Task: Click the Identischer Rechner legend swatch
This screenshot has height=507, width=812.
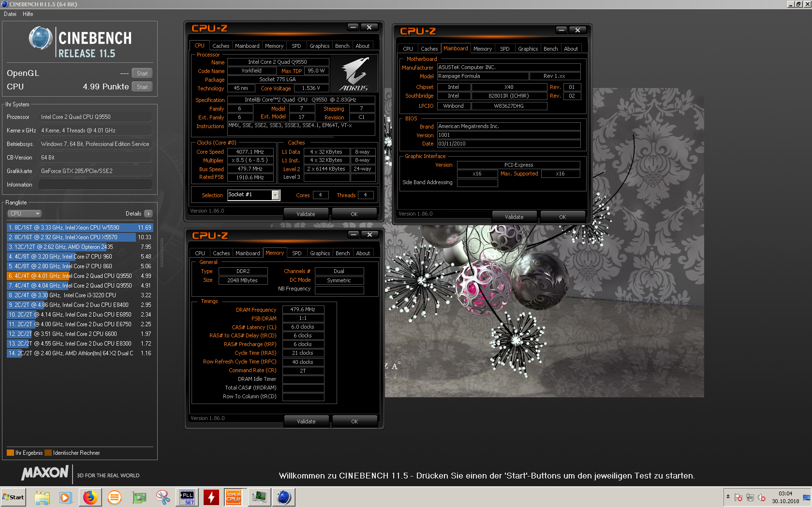Action: tap(48, 453)
